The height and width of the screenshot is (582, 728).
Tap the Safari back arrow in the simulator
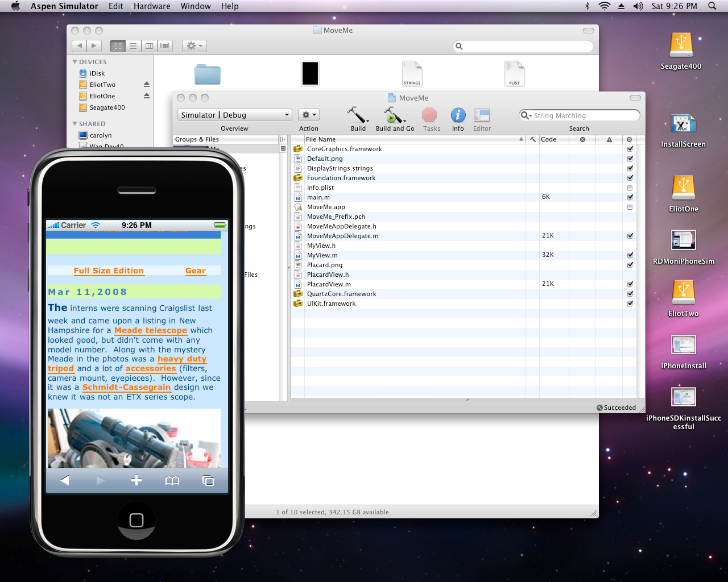coord(65,481)
